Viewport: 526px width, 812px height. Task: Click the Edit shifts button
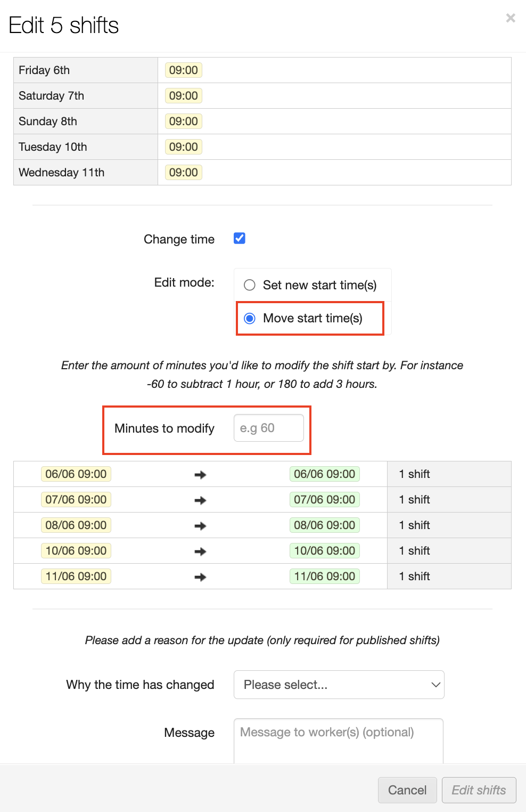(479, 790)
